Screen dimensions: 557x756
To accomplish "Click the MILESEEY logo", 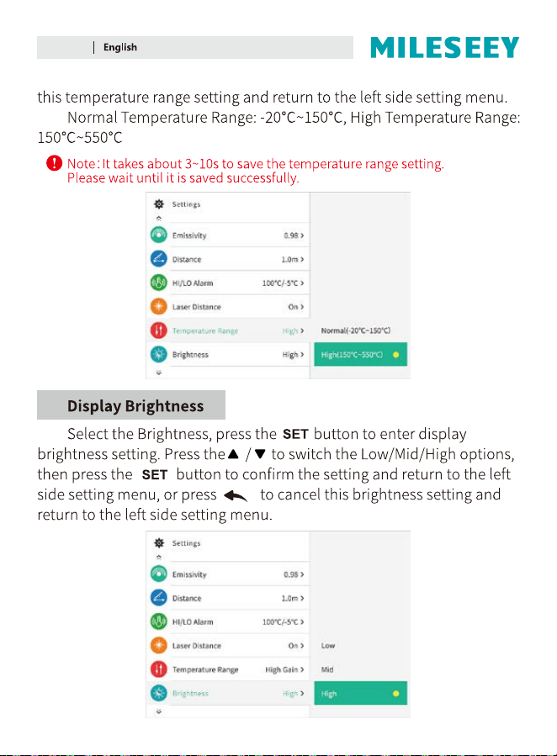I will pyautogui.click(x=444, y=47).
